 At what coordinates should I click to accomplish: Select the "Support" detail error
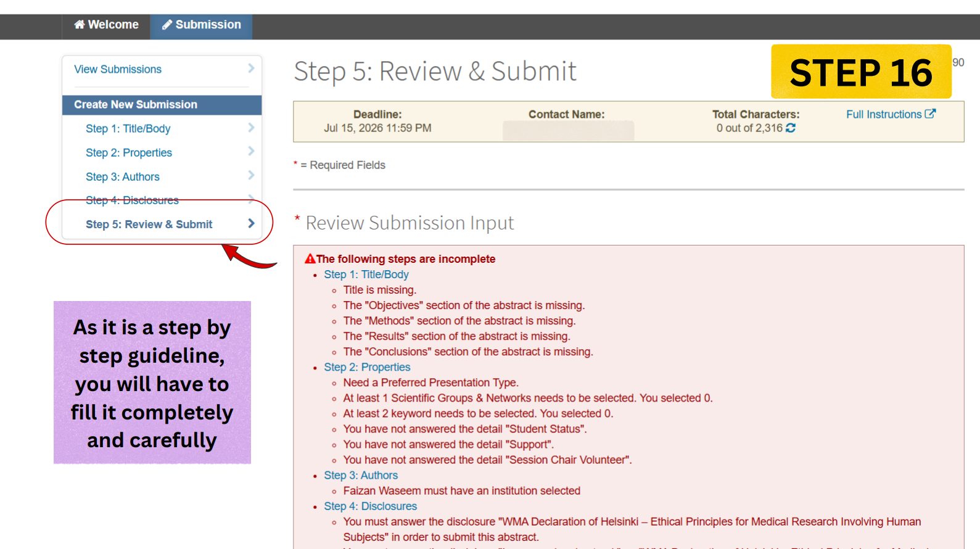click(448, 444)
